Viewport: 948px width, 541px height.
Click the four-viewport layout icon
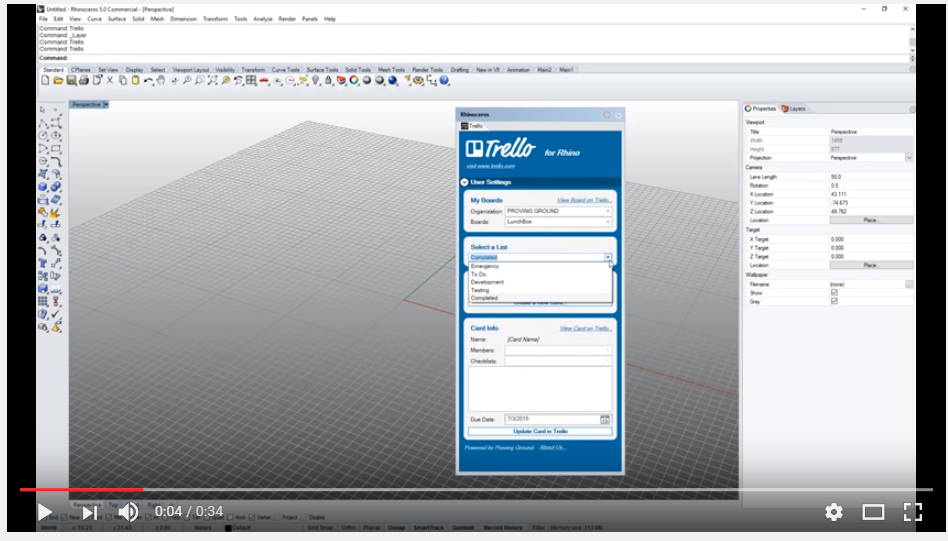click(251, 80)
